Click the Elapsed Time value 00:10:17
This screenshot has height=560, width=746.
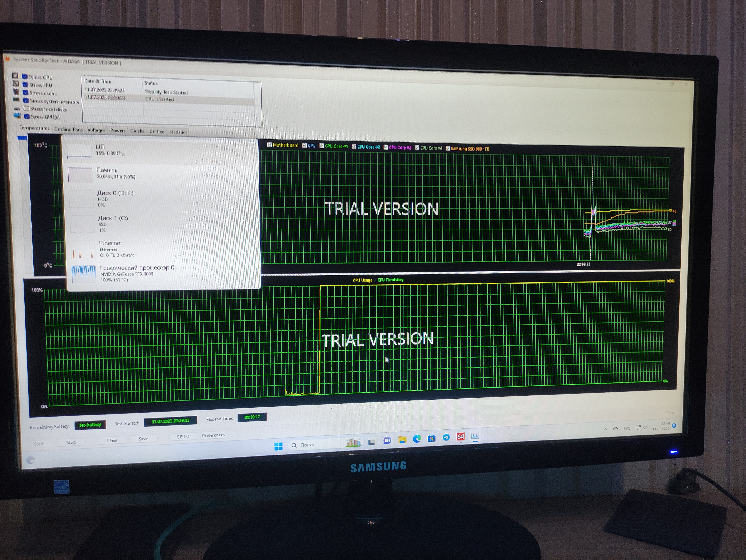tap(252, 417)
